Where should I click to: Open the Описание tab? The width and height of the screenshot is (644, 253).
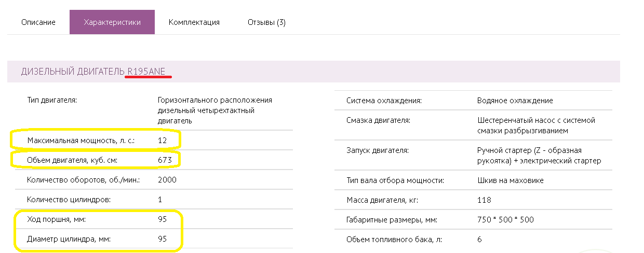(x=38, y=22)
